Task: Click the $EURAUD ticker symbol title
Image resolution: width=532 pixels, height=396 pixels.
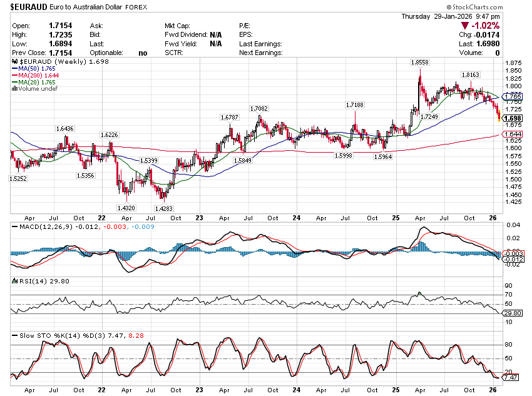Action: (x=31, y=6)
